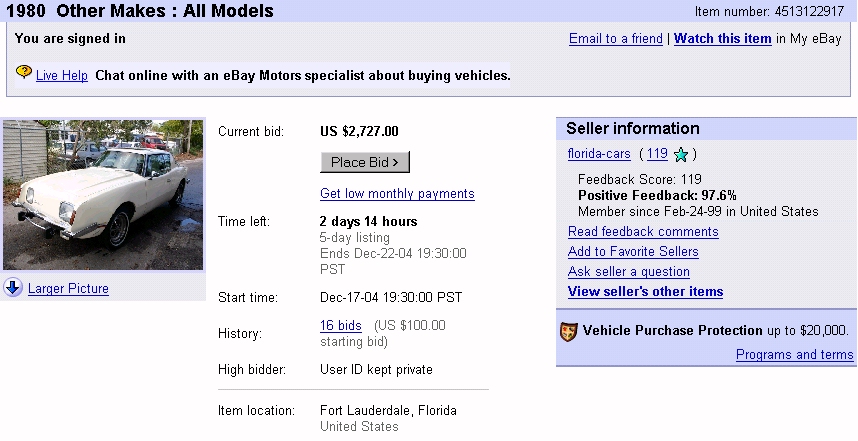The height and width of the screenshot is (441, 858).
Task: View the 16 bids history link
Action: (x=340, y=325)
